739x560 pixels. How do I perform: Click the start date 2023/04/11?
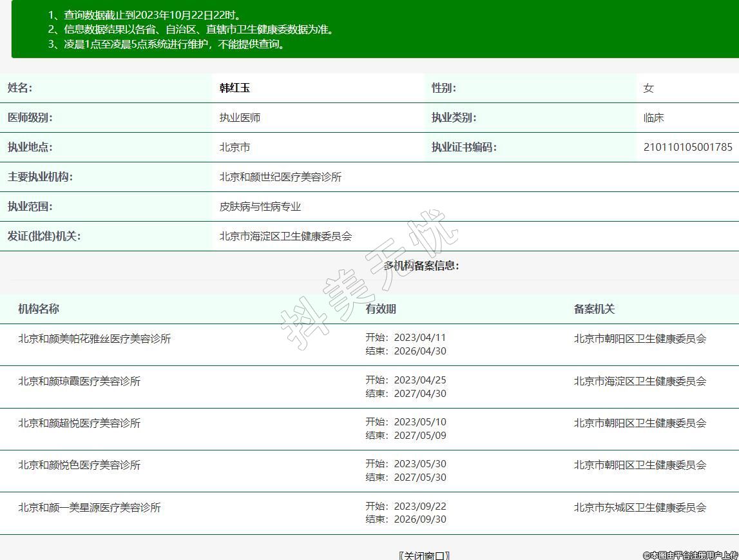tap(419, 338)
